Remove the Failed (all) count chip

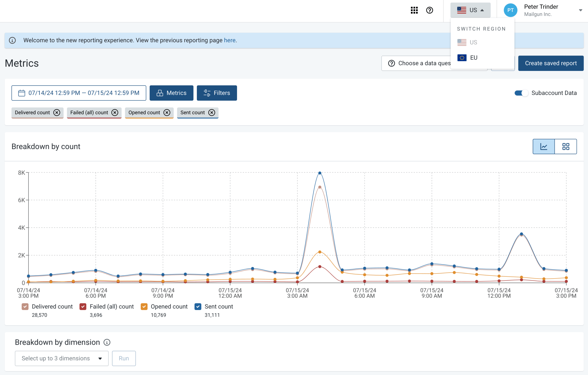click(115, 112)
